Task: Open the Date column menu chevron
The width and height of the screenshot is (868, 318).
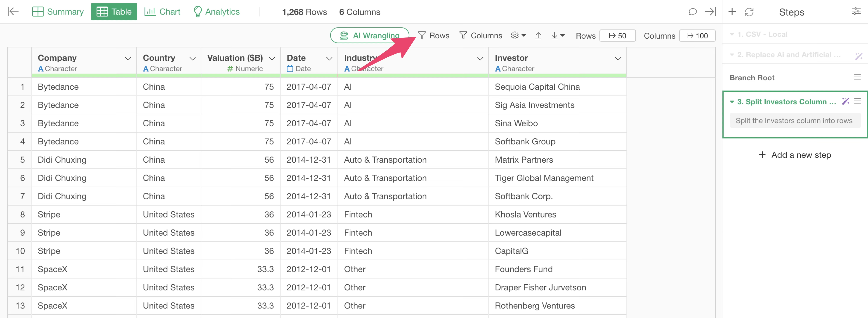Action: (x=329, y=58)
